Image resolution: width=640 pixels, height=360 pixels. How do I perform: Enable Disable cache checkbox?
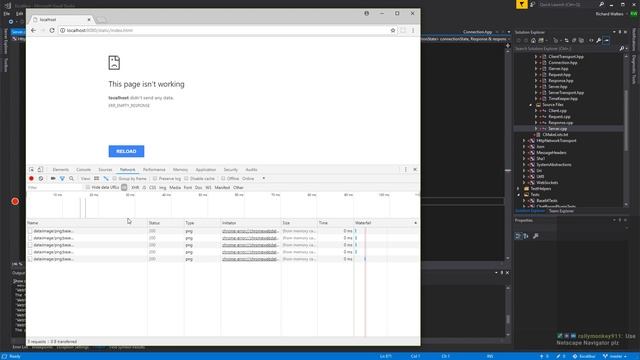tap(186, 179)
